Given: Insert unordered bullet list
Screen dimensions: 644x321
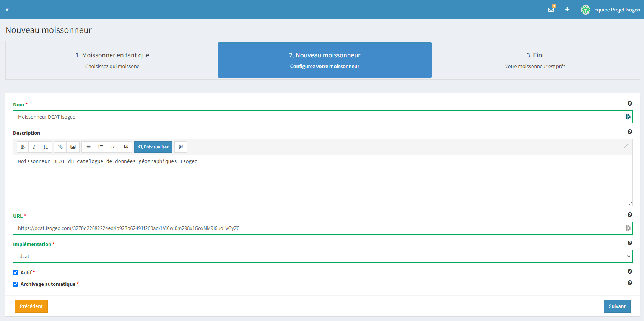Looking at the screenshot, I should [x=88, y=147].
